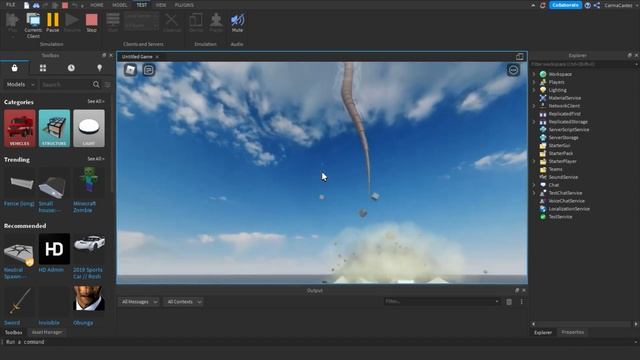Expand the Workspace node in Explorer
The height and width of the screenshot is (360, 640).
pyautogui.click(x=534, y=74)
